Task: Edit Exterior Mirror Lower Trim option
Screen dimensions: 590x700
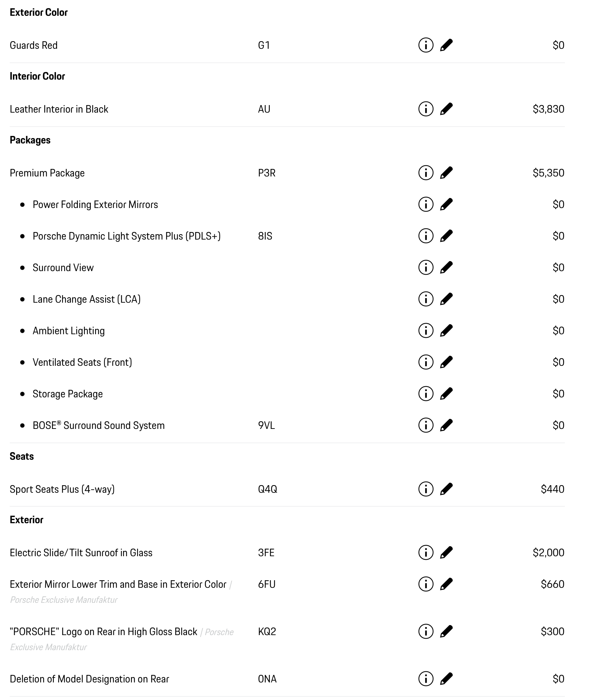Action: [446, 584]
